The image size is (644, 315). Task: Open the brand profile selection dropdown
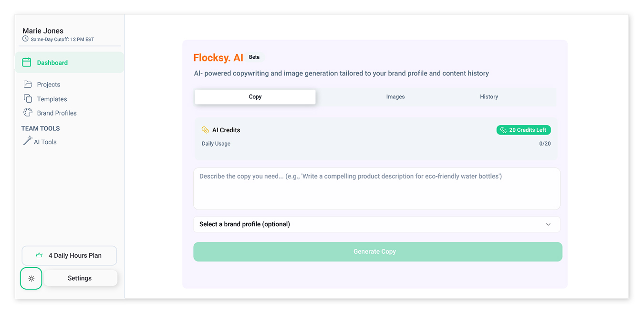point(377,224)
